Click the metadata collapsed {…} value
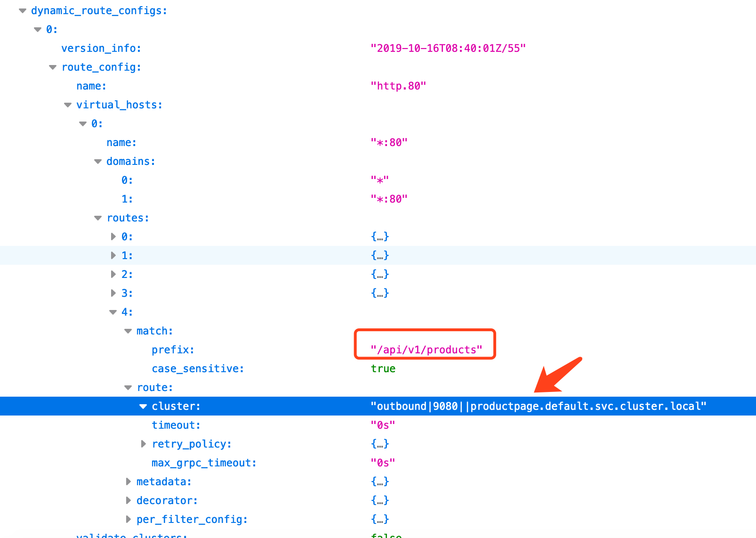The image size is (756, 538). click(x=380, y=481)
